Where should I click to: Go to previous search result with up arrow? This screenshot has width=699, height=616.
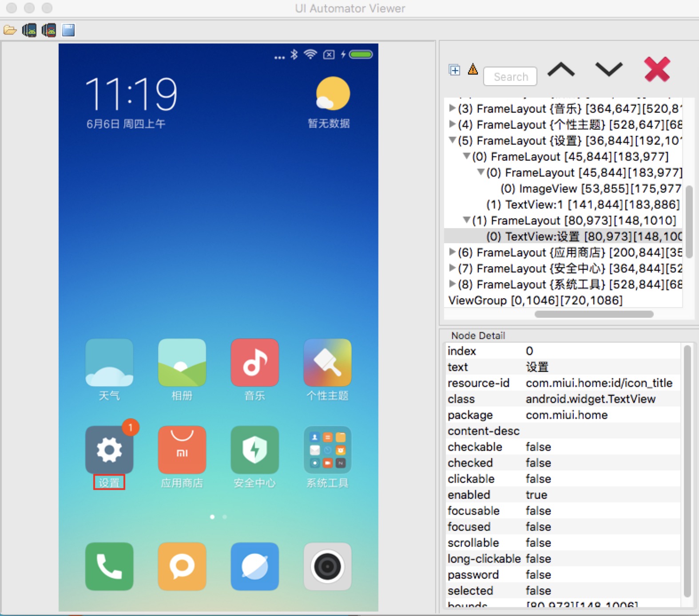point(561,69)
